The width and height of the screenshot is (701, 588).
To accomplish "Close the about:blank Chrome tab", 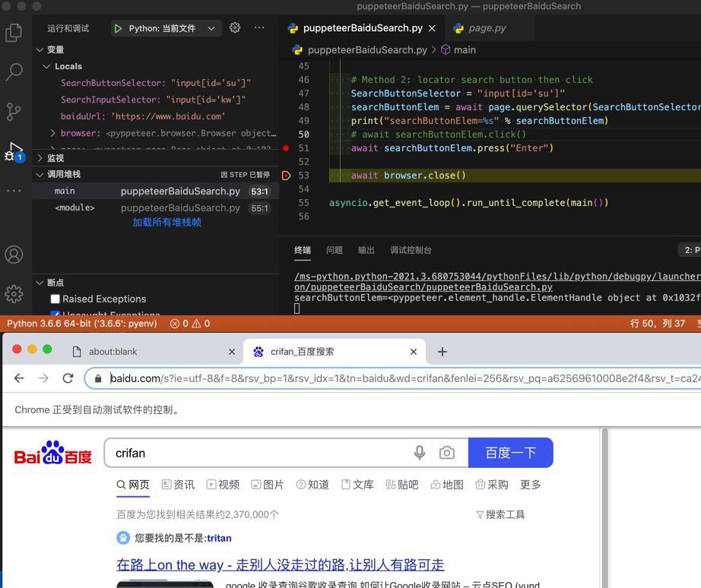I will 232,352.
